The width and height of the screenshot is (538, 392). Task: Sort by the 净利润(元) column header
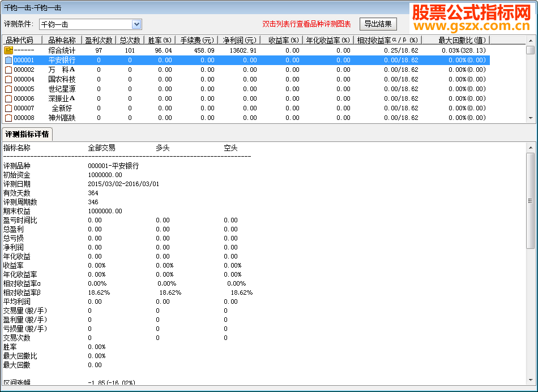click(240, 40)
